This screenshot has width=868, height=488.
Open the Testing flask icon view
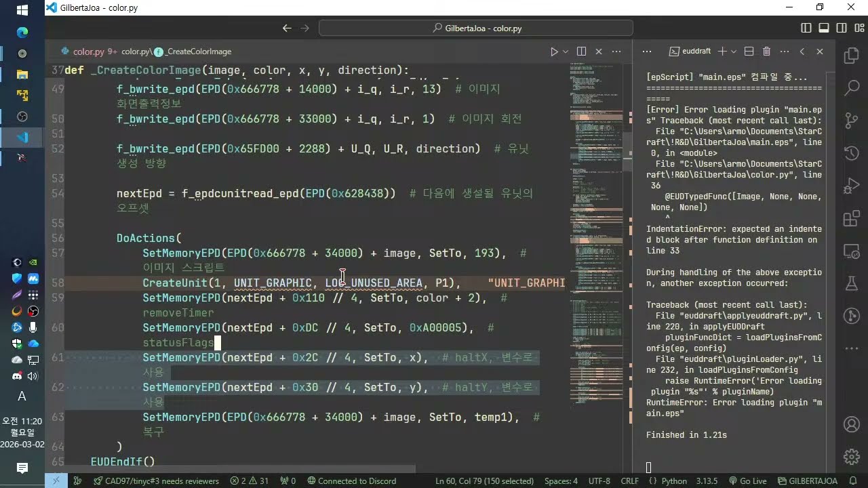(851, 284)
